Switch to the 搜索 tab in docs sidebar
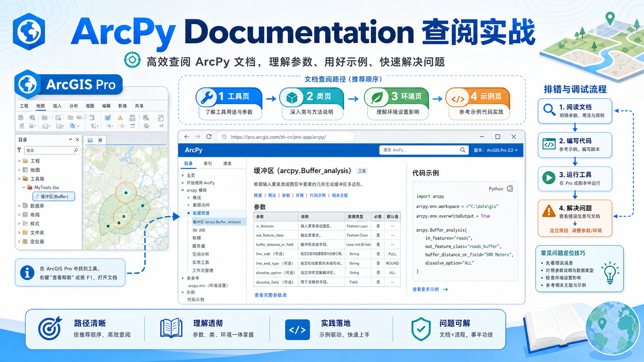Viewport: 644px width, 362px height. pos(228,163)
